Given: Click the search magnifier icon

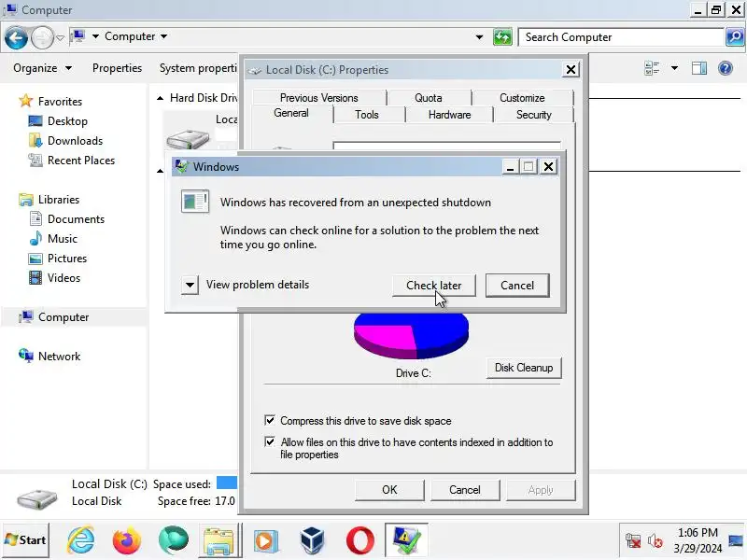Looking at the screenshot, I should [735, 37].
